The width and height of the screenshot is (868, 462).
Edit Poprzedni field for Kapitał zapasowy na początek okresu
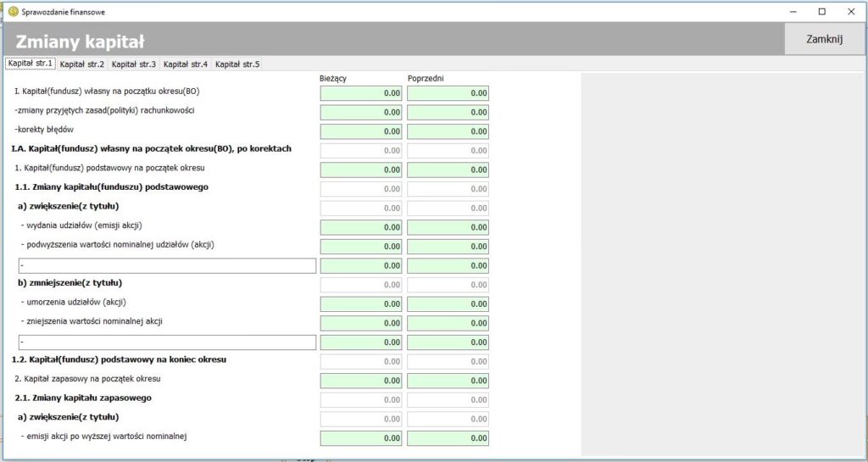click(x=448, y=381)
